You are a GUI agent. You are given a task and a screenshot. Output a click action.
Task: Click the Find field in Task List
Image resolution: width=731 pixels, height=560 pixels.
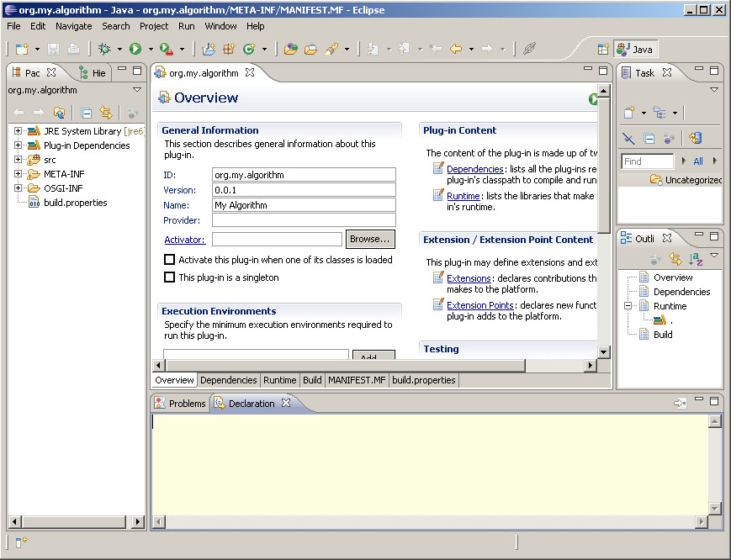click(648, 161)
